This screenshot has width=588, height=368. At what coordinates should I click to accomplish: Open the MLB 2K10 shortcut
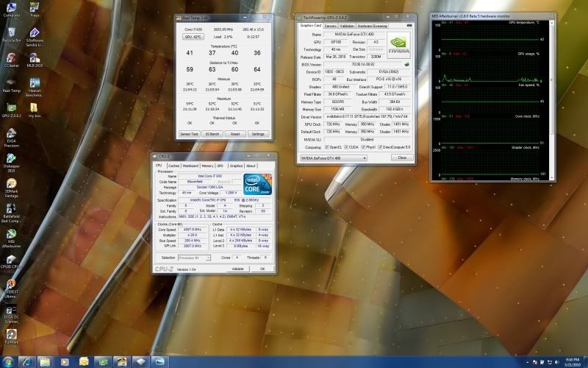pos(35,60)
